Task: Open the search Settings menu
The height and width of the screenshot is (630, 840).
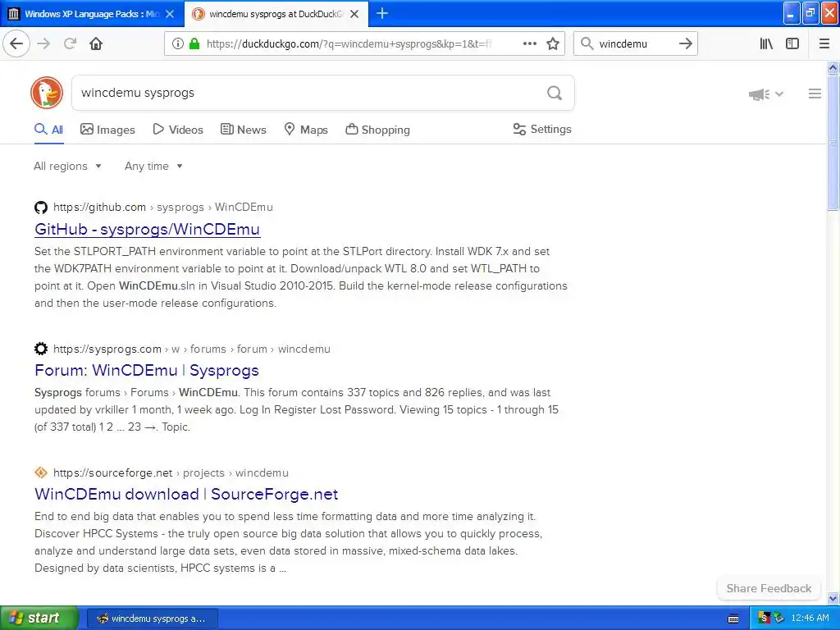Action: (x=542, y=129)
